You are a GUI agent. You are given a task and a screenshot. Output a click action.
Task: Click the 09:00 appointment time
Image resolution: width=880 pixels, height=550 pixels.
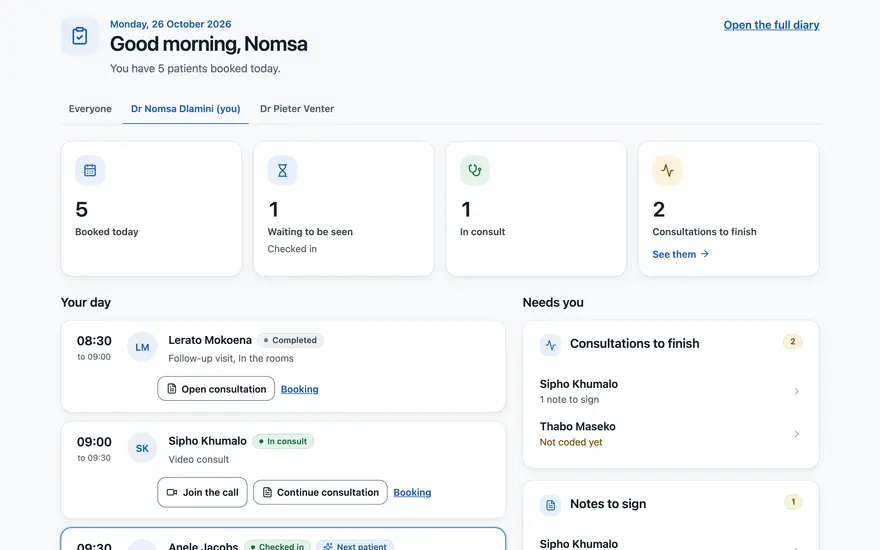pos(94,442)
